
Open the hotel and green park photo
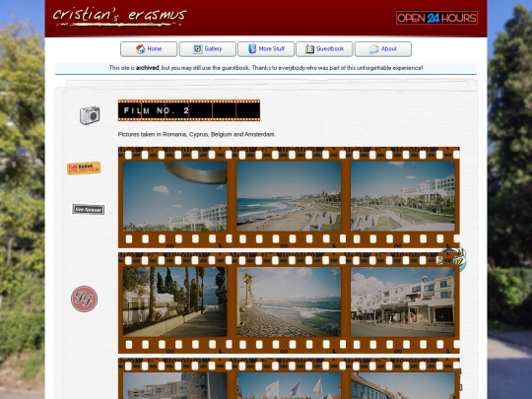click(x=403, y=196)
